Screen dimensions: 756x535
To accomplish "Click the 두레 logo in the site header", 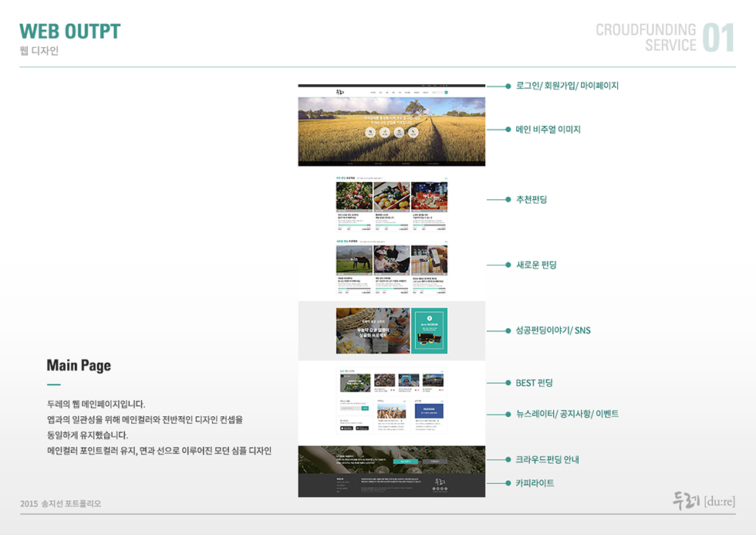I will click(339, 91).
